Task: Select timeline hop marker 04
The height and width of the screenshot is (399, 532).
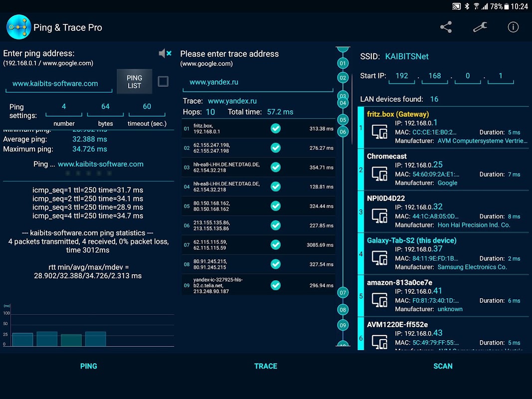Action: click(343, 103)
